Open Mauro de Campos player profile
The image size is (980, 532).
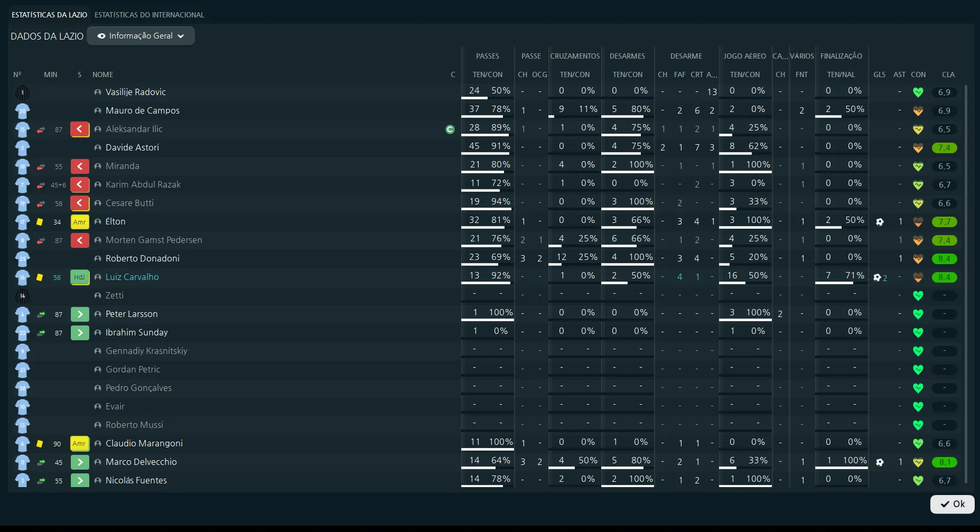click(x=143, y=110)
